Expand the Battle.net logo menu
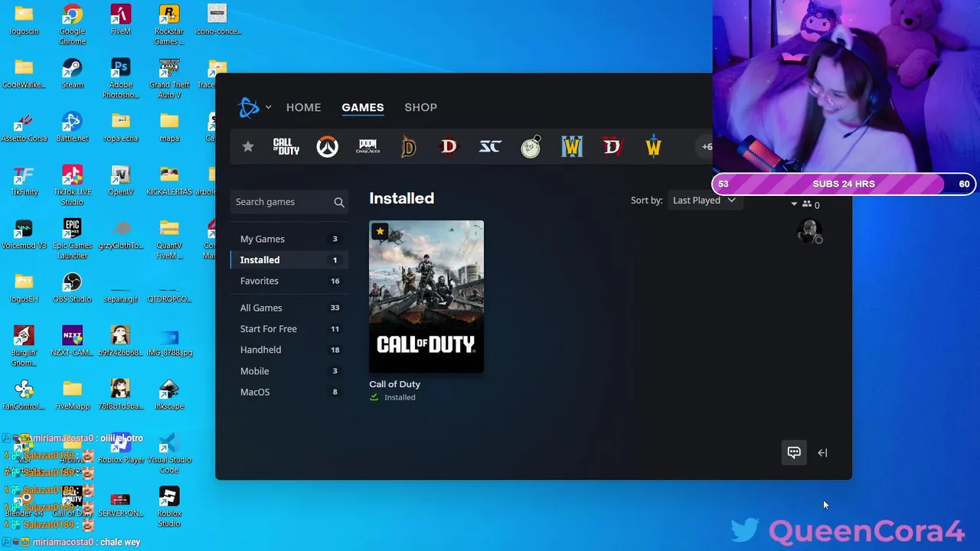 tap(254, 108)
